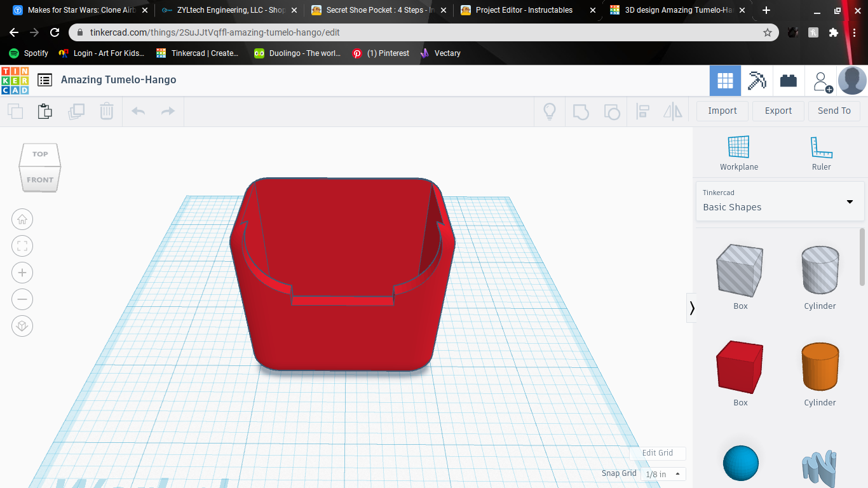Click the Amazing Tumelo-Hango design name
Screen dimensions: 868x488
coord(119,80)
